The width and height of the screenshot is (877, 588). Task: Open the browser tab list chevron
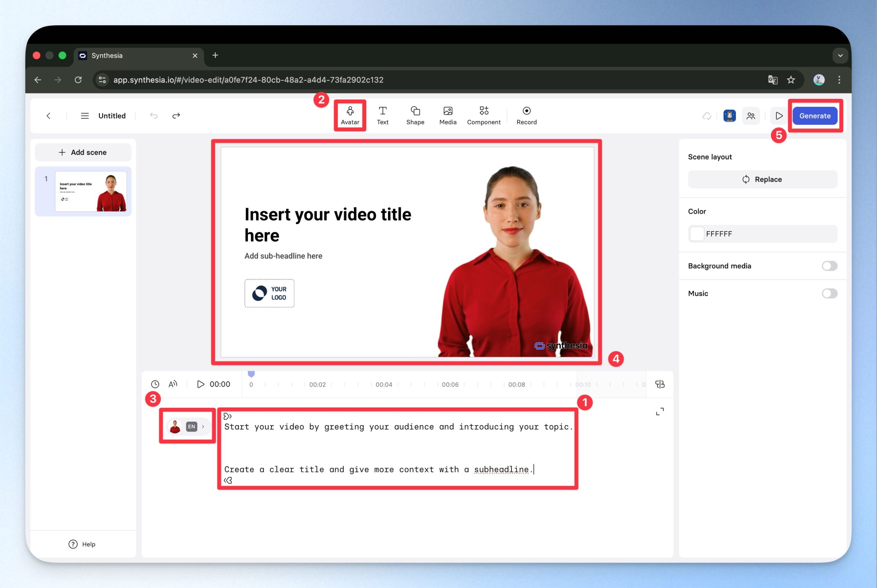(840, 55)
